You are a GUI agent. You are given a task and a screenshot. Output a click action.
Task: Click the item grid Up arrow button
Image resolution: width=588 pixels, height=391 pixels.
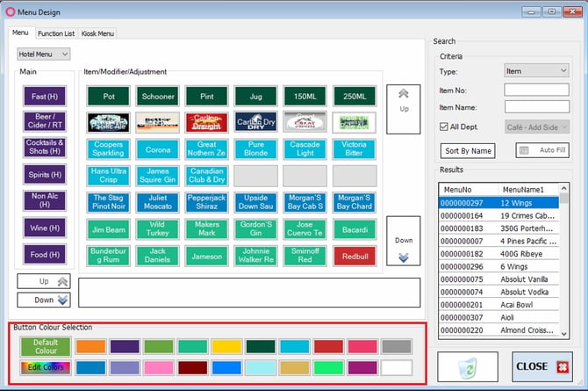[x=404, y=109]
